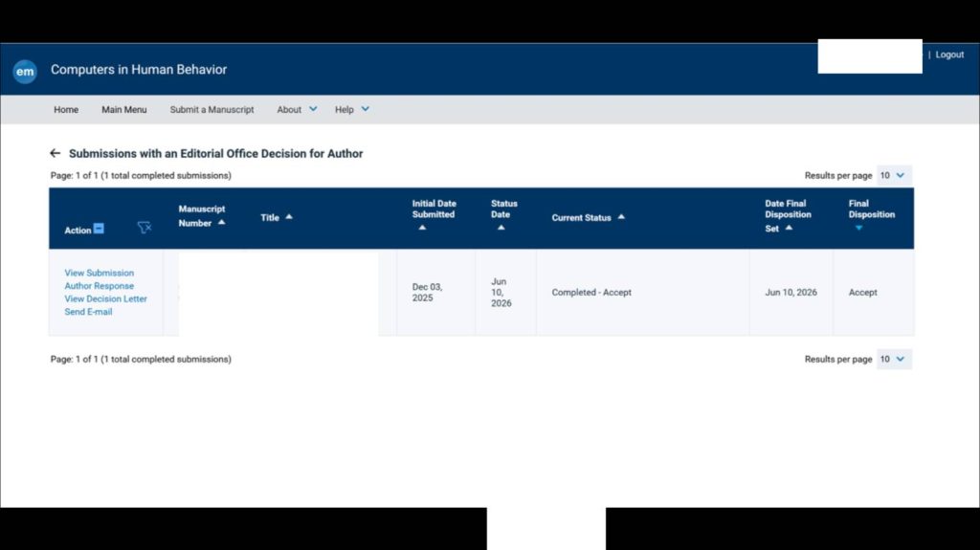Sort by Status Date arrow
The height and width of the screenshot is (550, 980).
point(501,228)
